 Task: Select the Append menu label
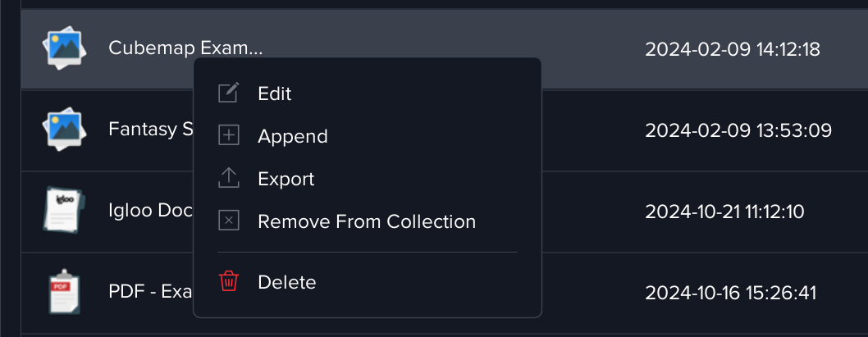point(292,136)
